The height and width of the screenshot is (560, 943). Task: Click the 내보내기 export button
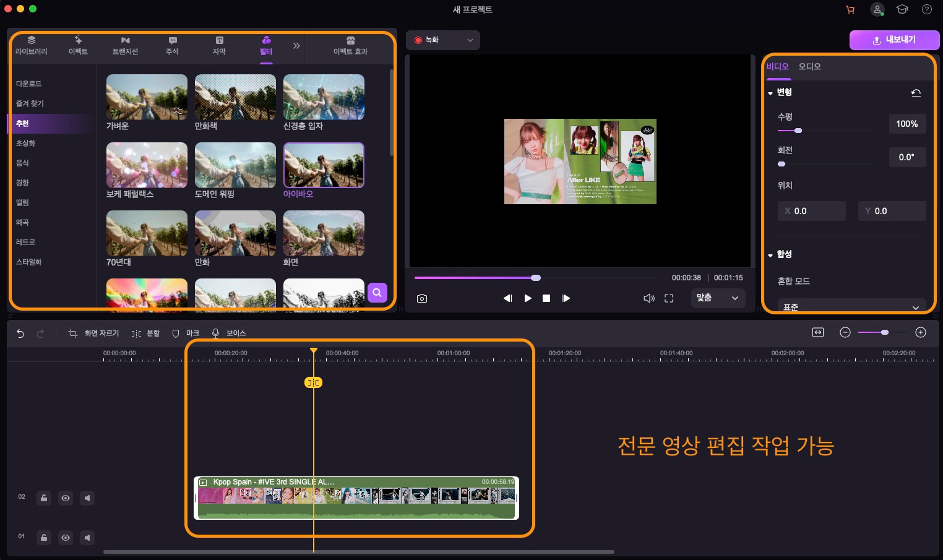tap(894, 40)
